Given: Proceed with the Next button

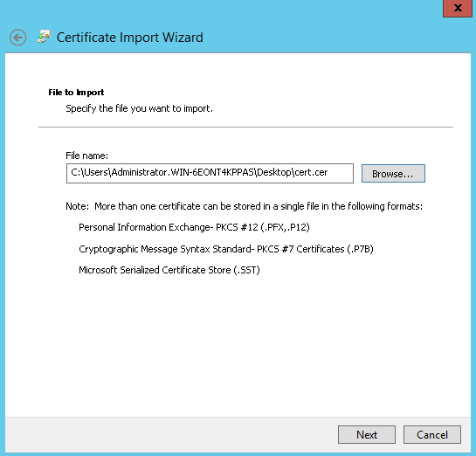Looking at the screenshot, I should (367, 435).
